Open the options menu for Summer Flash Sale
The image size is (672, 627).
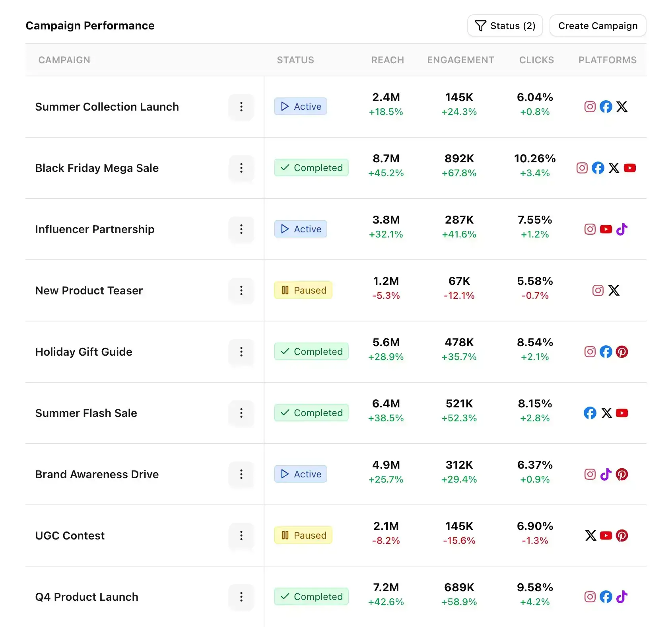pyautogui.click(x=241, y=413)
